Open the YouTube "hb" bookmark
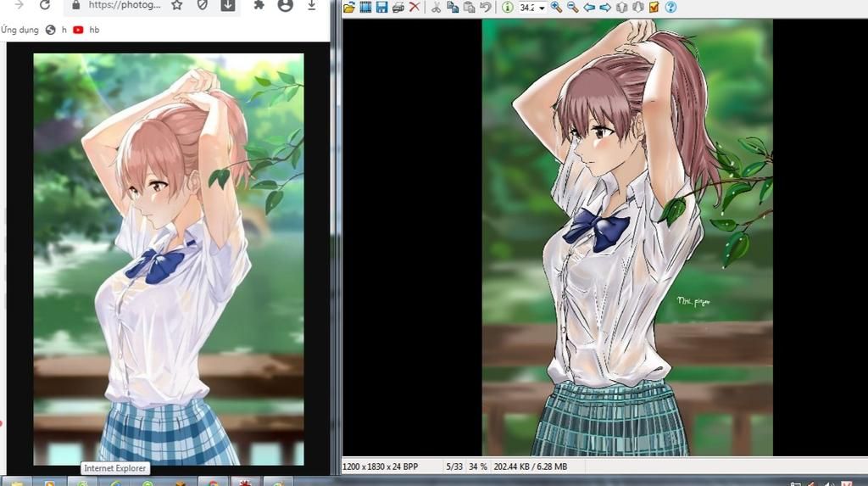Viewport: 868px width, 486px height. point(86,30)
